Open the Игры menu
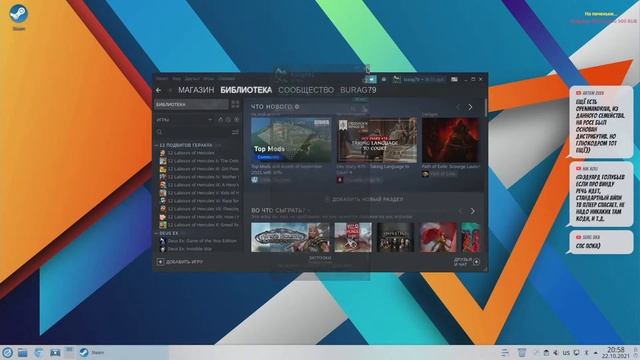The image size is (640, 360). pos(209,78)
